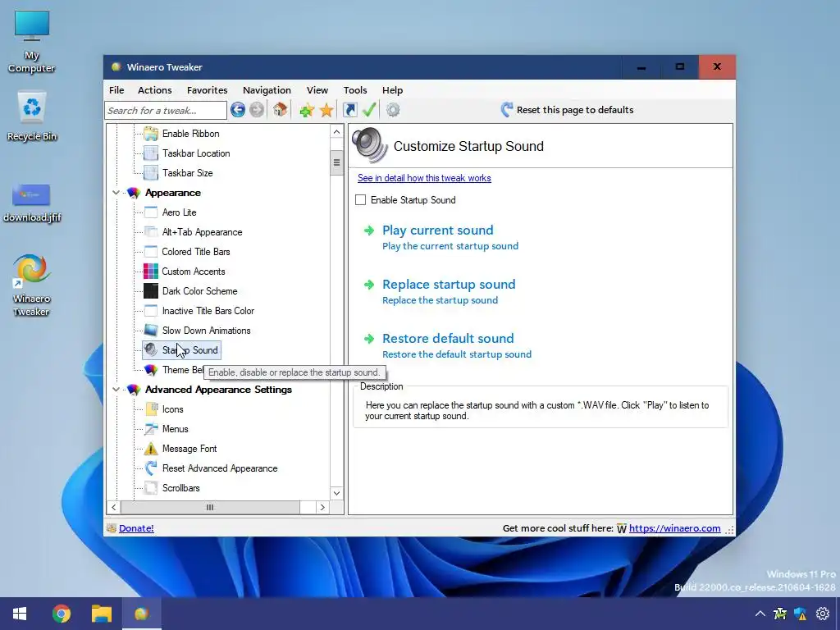The image size is (840, 630).
Task: Open favorites with the gold star icon
Action: [x=326, y=111]
